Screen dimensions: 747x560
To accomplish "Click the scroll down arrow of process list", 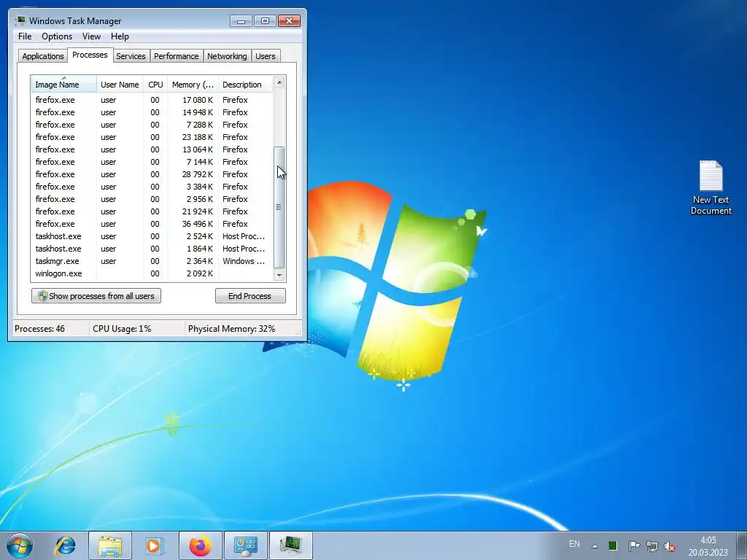I will click(x=279, y=275).
